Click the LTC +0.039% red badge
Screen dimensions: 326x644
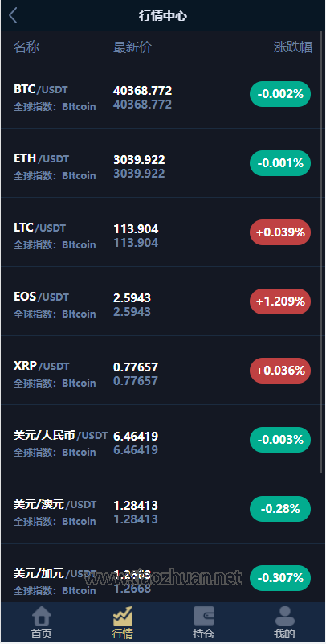280,232
